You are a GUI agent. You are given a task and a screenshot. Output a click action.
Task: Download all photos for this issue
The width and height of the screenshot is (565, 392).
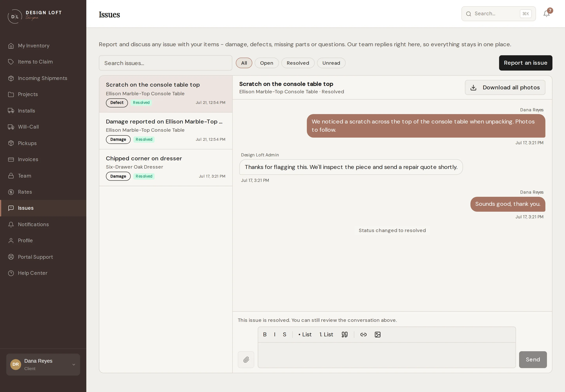[x=505, y=87]
